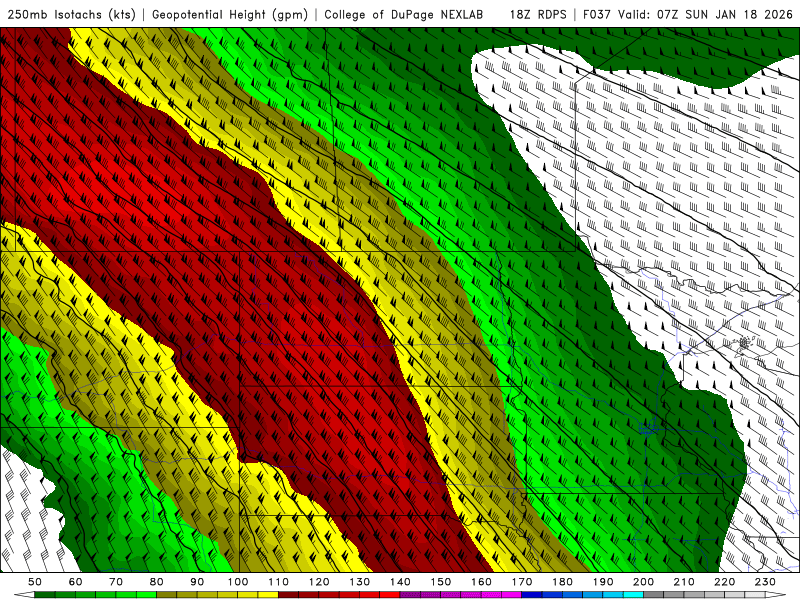Click the legend value 120
Image resolution: width=800 pixels, height=600 pixels.
pos(319,582)
